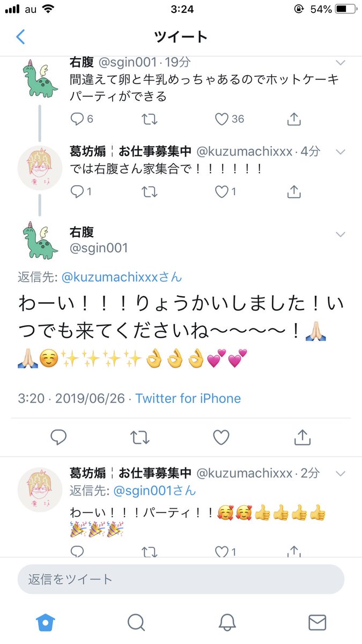Open the Messages envelope tab
The width and height of the screenshot is (362, 644).
point(317,623)
